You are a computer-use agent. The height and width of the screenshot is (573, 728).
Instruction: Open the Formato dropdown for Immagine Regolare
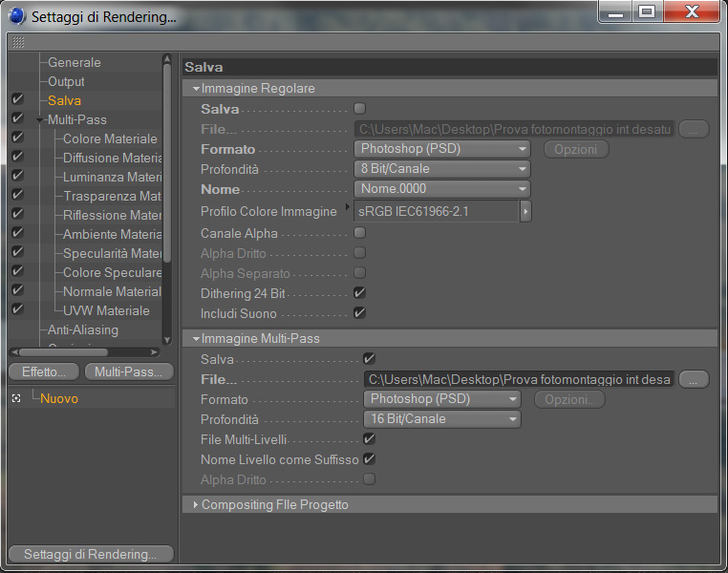[x=442, y=149]
